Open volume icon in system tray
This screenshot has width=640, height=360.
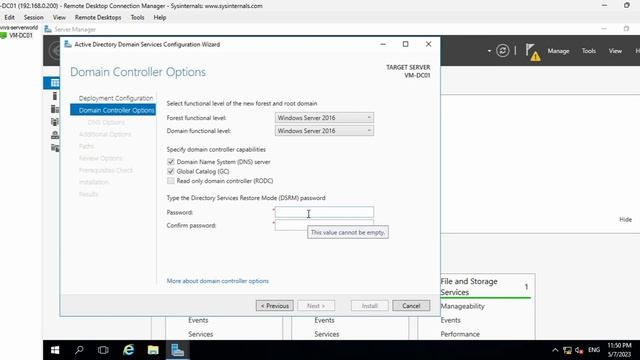pos(579,350)
